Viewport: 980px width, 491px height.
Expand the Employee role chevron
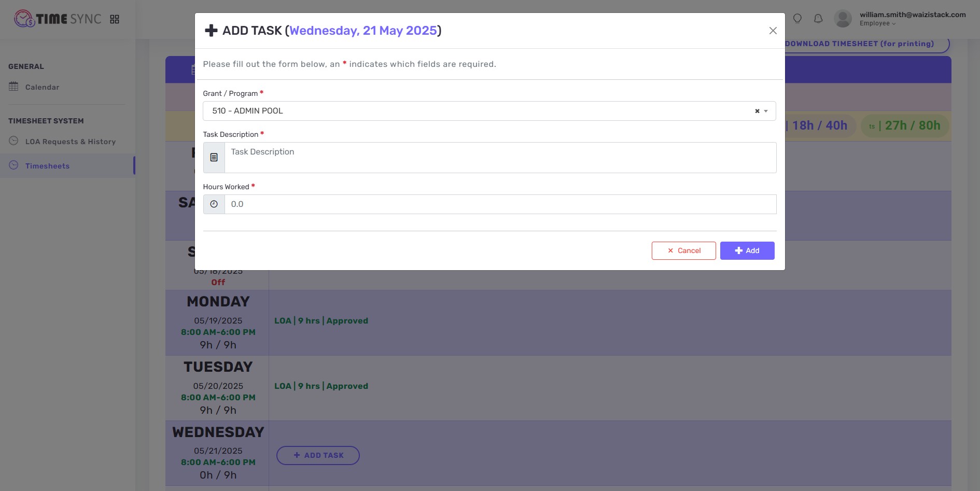click(893, 23)
